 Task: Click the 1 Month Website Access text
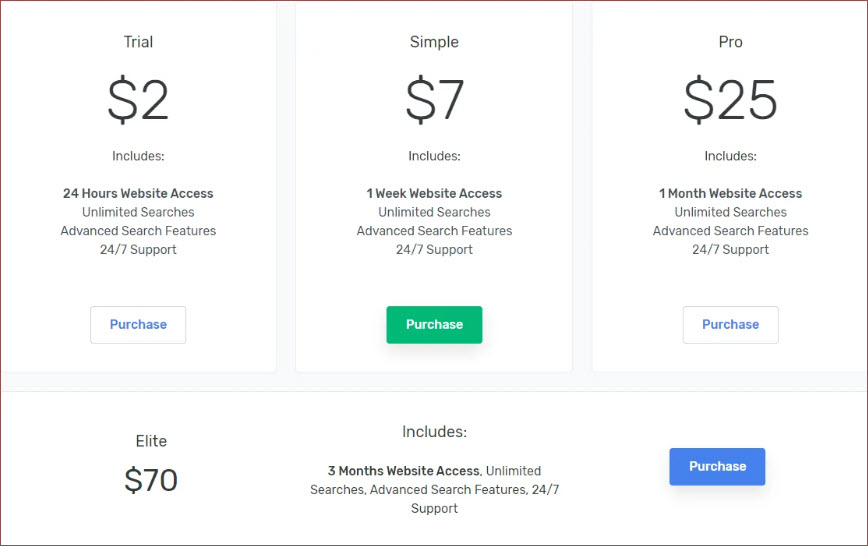pos(730,193)
